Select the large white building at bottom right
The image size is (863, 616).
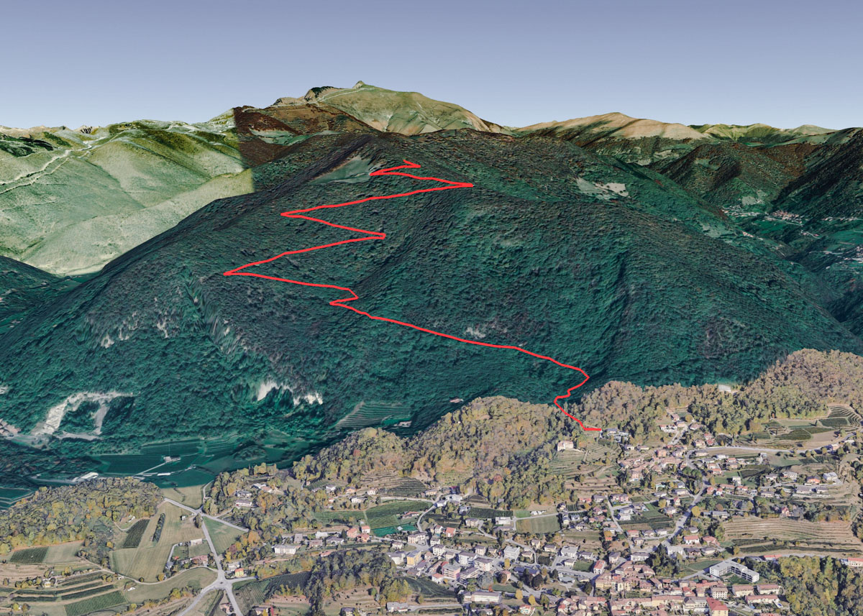point(734,571)
